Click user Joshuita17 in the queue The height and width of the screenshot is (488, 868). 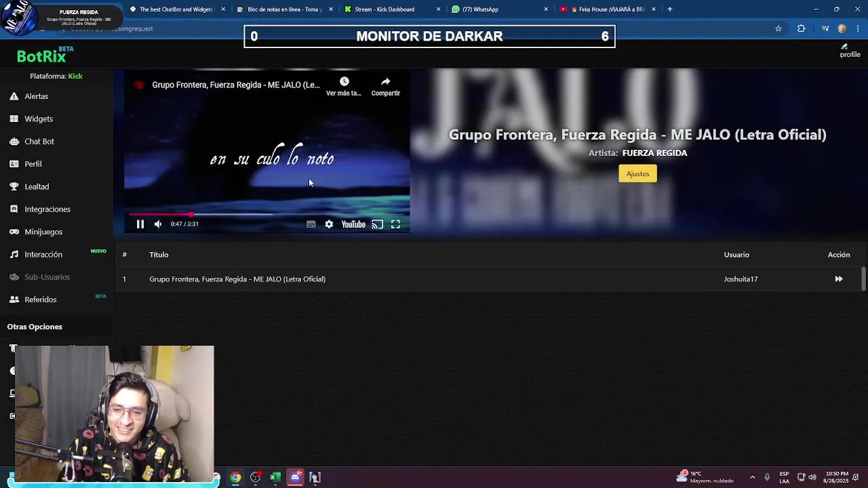[x=741, y=279]
